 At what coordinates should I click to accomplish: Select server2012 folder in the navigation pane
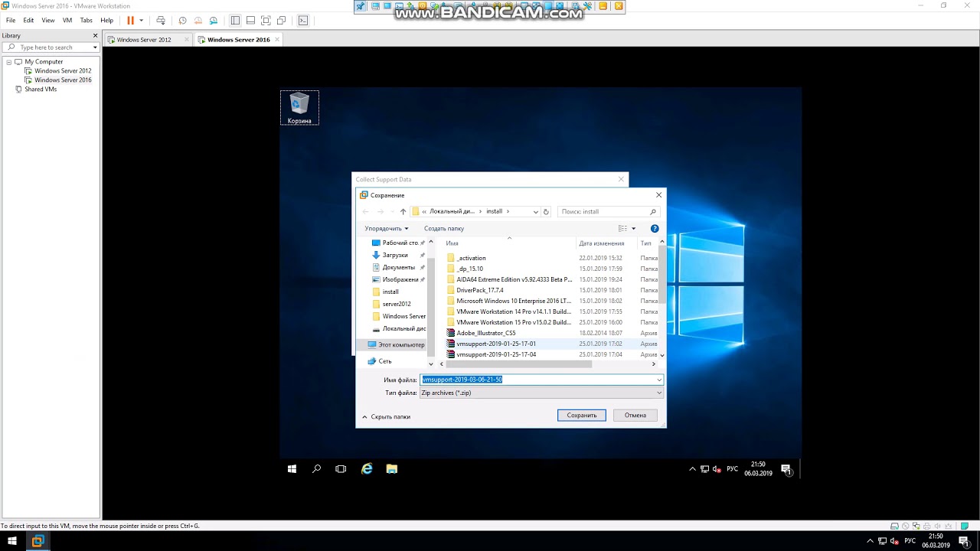coord(397,304)
